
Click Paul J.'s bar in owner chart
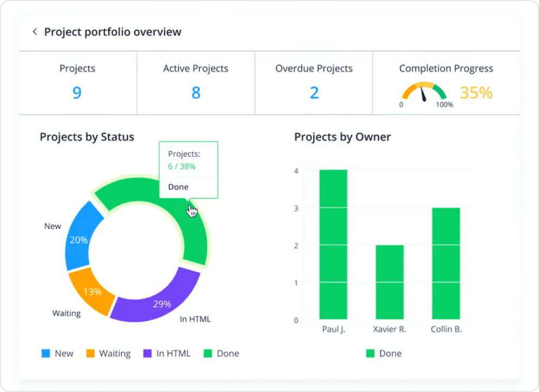click(x=333, y=244)
